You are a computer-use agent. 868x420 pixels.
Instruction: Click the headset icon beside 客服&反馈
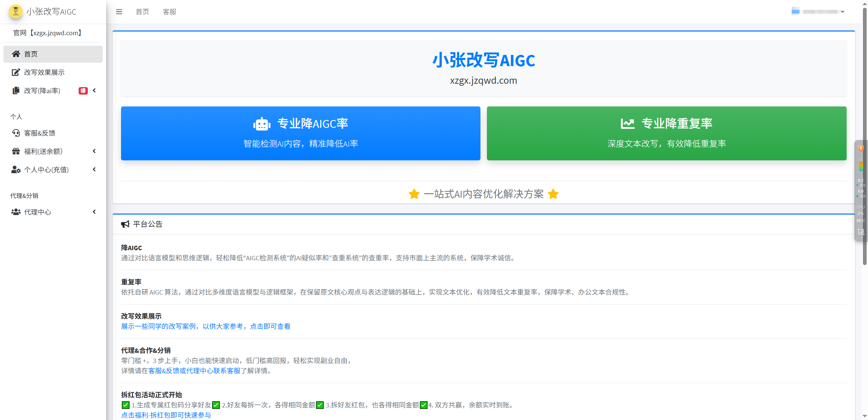tap(16, 133)
